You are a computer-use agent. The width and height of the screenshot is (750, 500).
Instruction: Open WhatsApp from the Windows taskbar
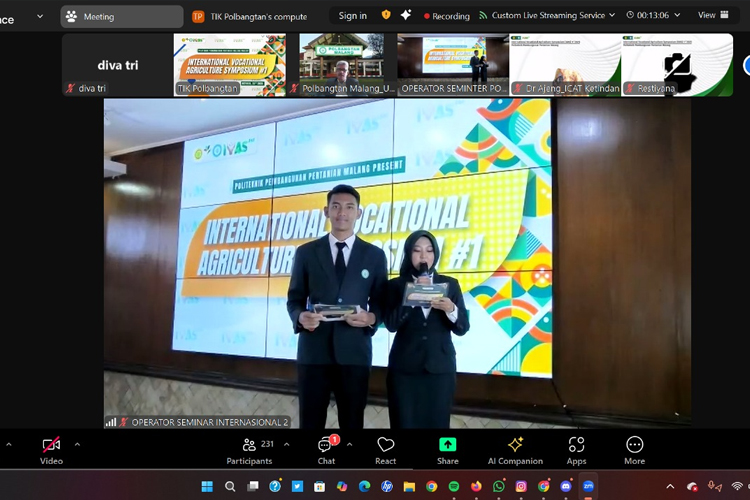point(498,486)
